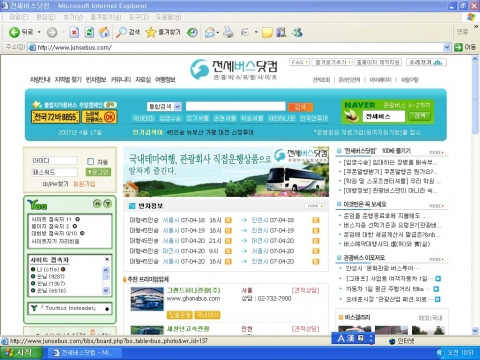Click inside the 패스워드 input field

point(54,172)
